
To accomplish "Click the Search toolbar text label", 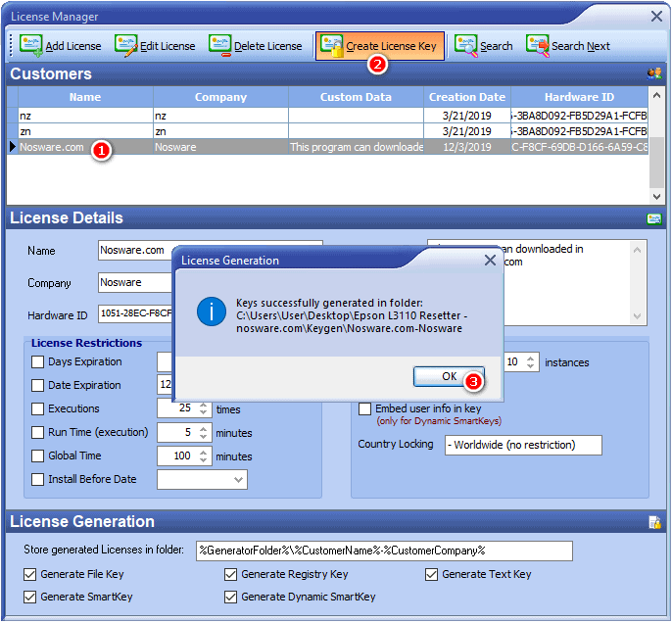I will click(x=497, y=46).
